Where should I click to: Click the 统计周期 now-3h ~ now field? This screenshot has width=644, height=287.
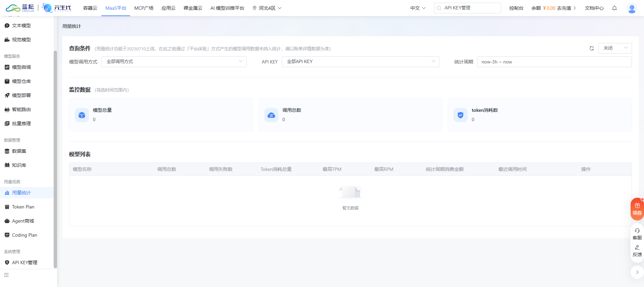554,62
